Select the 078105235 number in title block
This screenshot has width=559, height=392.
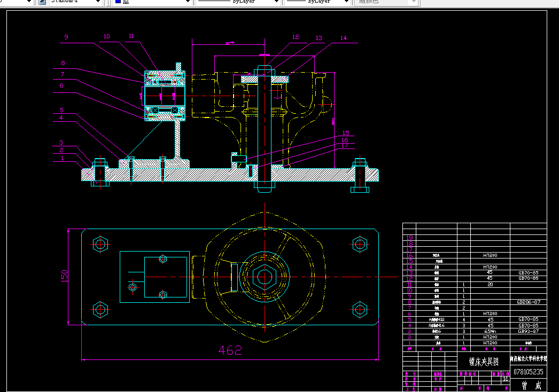pos(529,372)
